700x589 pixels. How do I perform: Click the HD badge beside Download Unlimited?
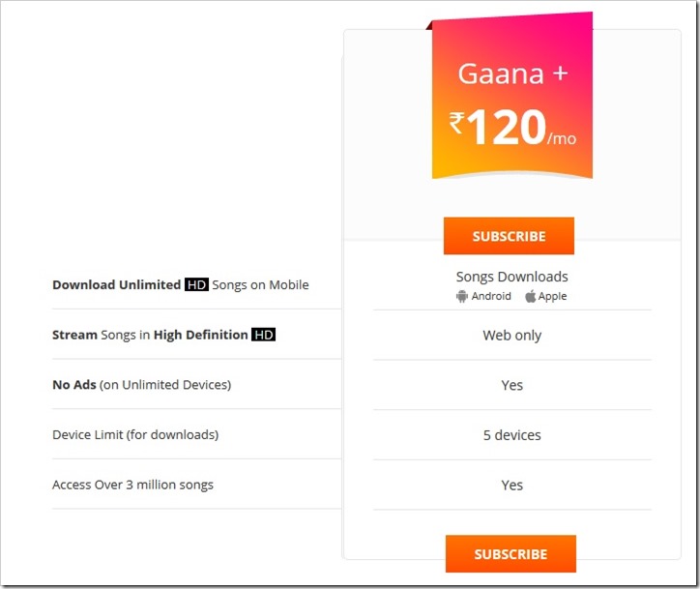[x=196, y=285]
